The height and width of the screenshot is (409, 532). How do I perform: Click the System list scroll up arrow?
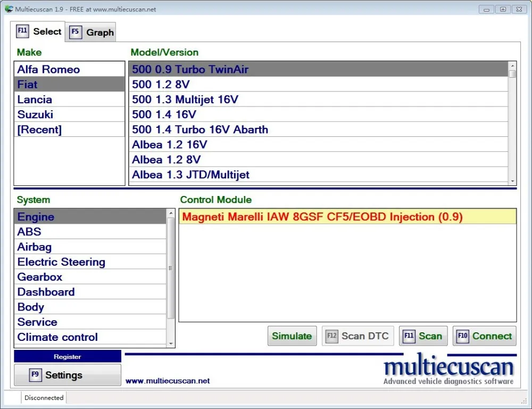pos(171,213)
